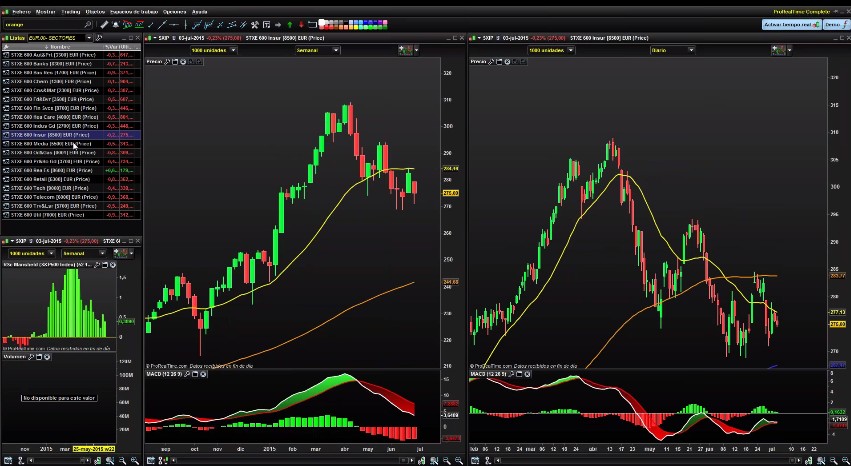The image size is (851, 466).
Task: Open the Mostrar menu
Action: (x=45, y=11)
